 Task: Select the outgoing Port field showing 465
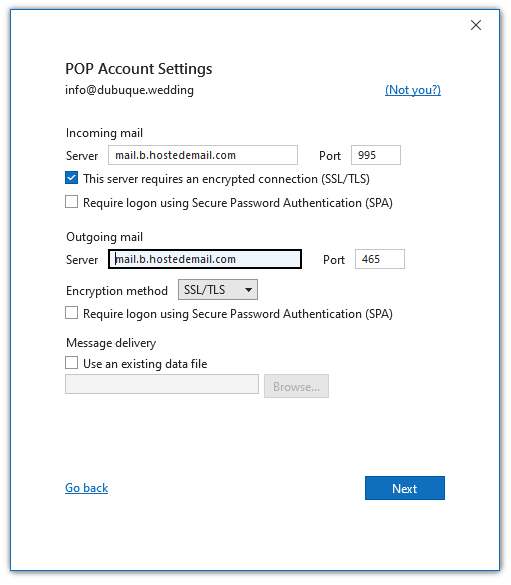[380, 259]
